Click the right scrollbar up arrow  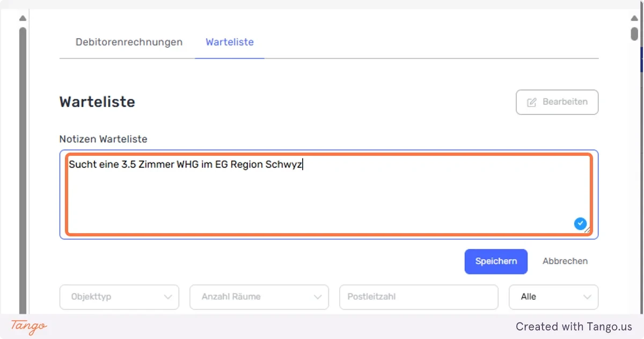click(634, 18)
